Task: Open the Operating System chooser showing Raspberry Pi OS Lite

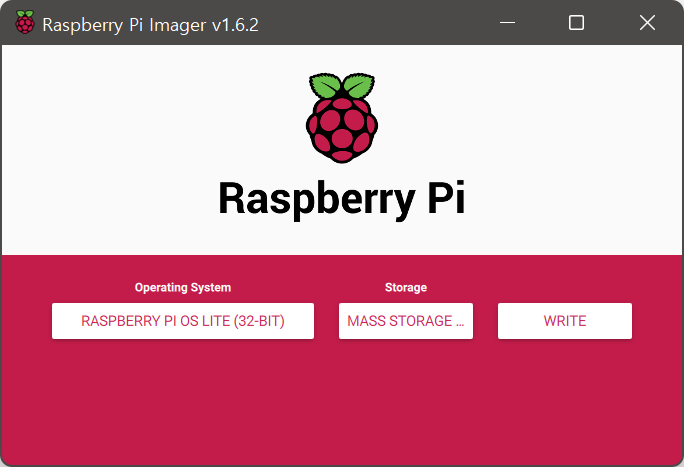Action: (x=183, y=321)
